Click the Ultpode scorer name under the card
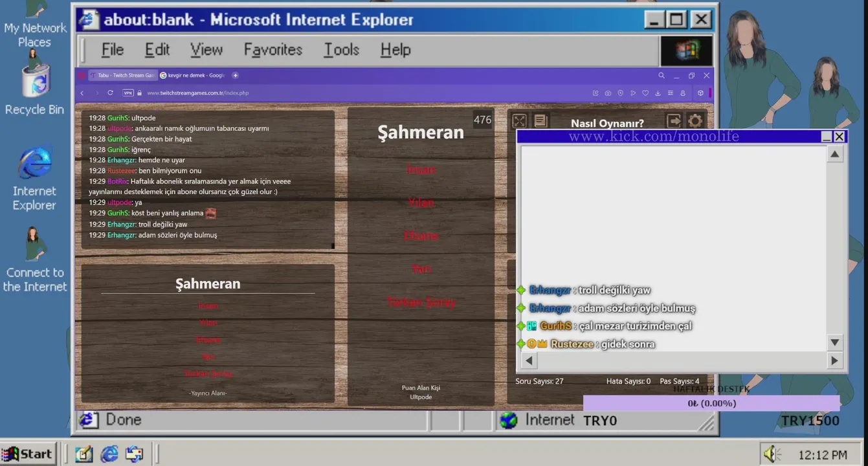 421,397
